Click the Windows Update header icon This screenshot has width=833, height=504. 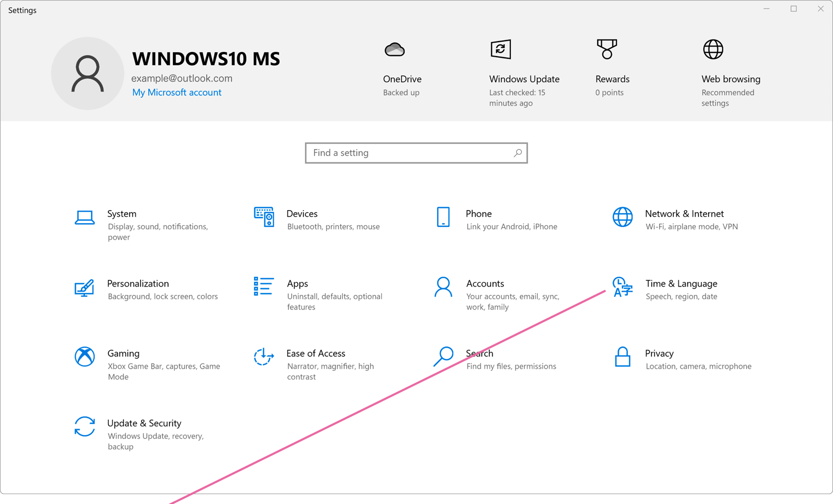tap(501, 49)
